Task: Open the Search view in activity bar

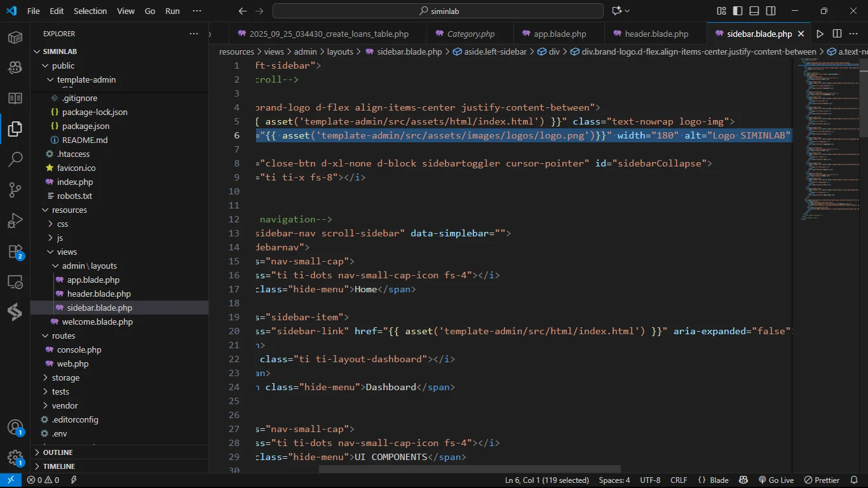Action: (x=15, y=159)
